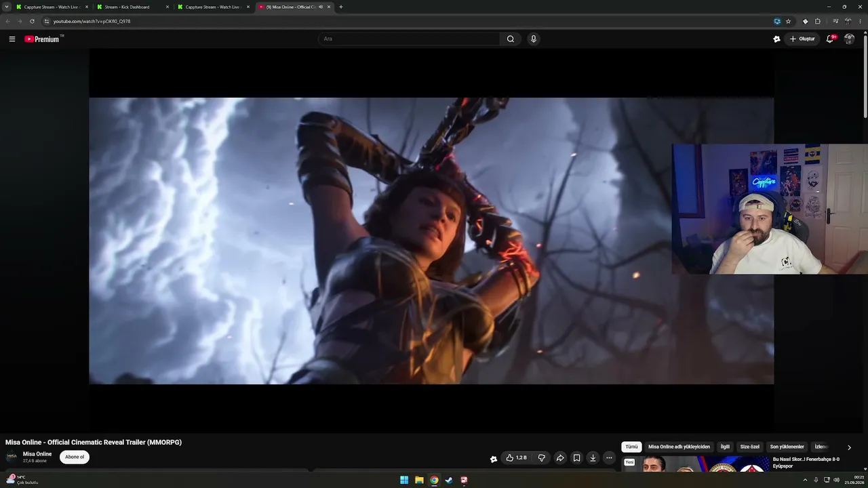Viewport: 868px width, 488px height.
Task: Bookmark this page with the star icon
Action: [788, 21]
